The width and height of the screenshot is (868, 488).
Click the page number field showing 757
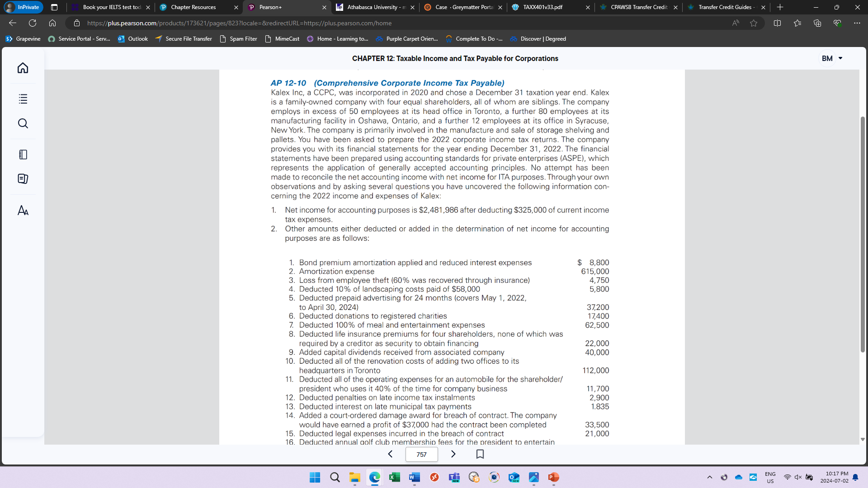(421, 454)
